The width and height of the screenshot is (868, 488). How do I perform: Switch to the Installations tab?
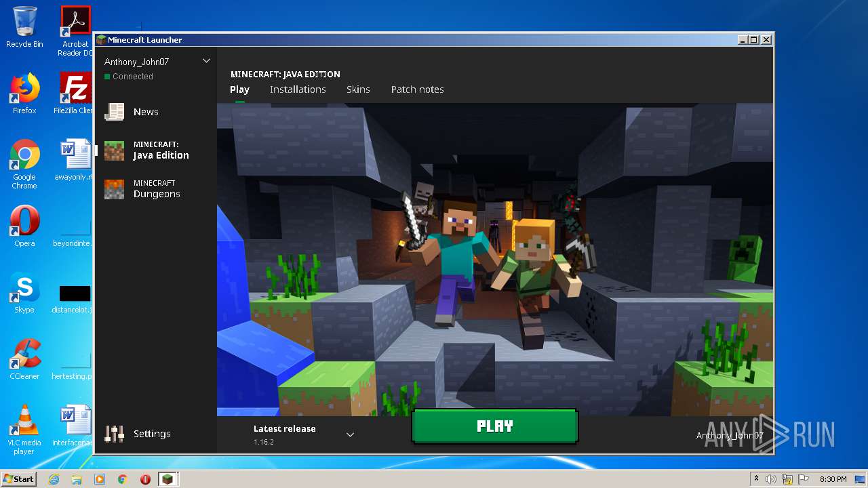[298, 89]
